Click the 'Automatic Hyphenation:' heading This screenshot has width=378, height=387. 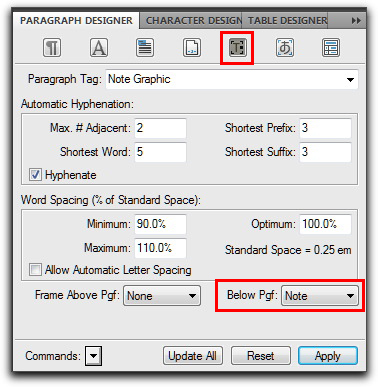77,104
